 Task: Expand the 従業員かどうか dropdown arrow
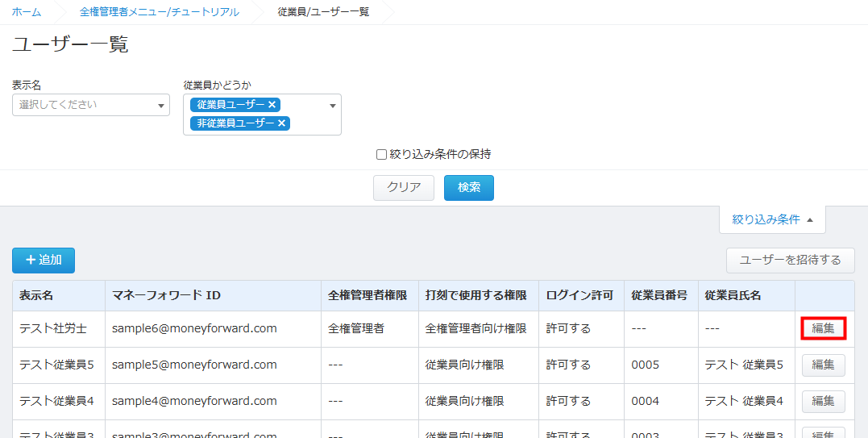(x=333, y=106)
